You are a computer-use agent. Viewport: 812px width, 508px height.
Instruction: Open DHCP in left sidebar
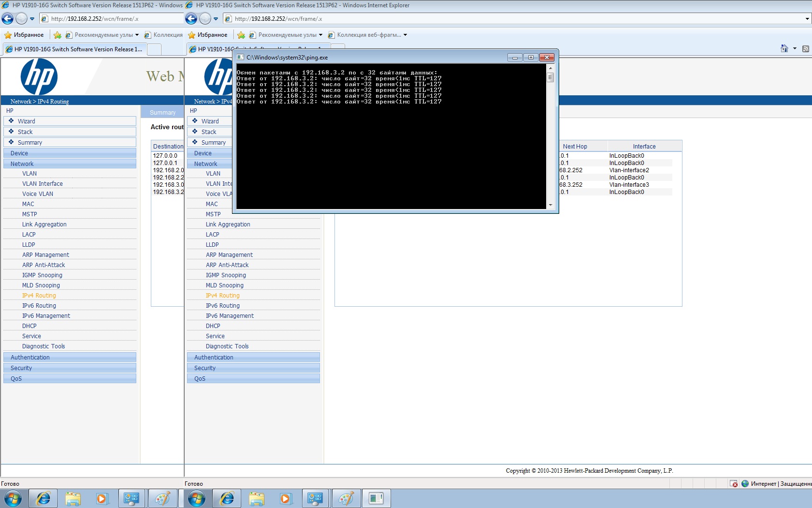pos(29,326)
